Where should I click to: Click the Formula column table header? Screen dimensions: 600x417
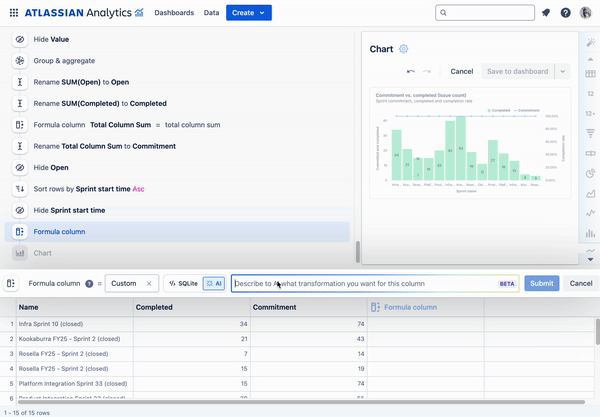tap(426, 307)
